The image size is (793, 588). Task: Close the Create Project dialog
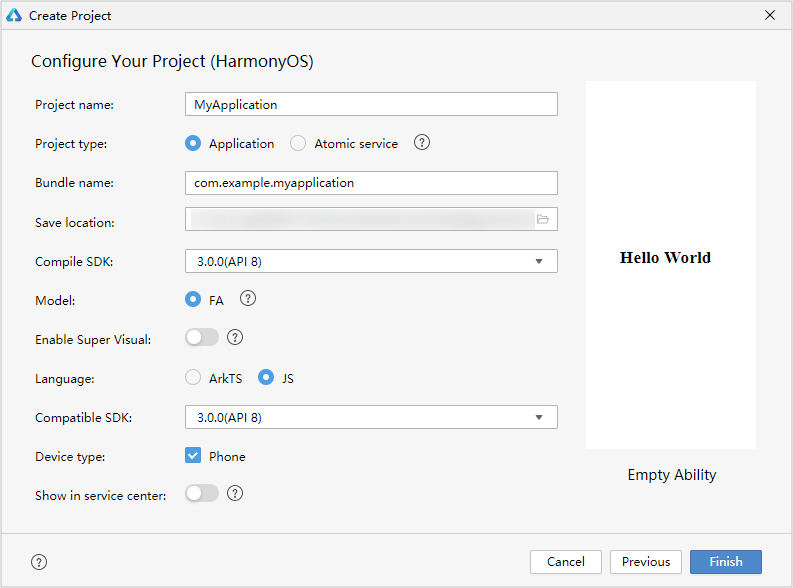coord(769,15)
